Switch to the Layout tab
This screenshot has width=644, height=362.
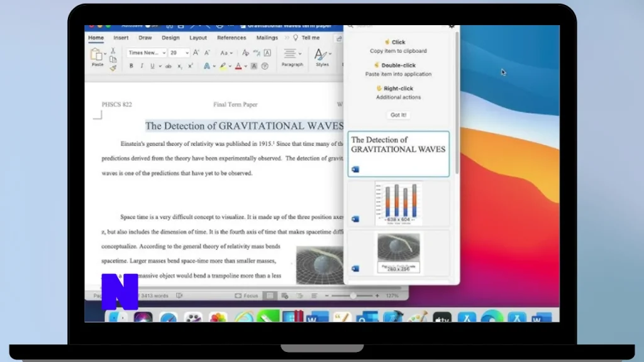coord(198,38)
